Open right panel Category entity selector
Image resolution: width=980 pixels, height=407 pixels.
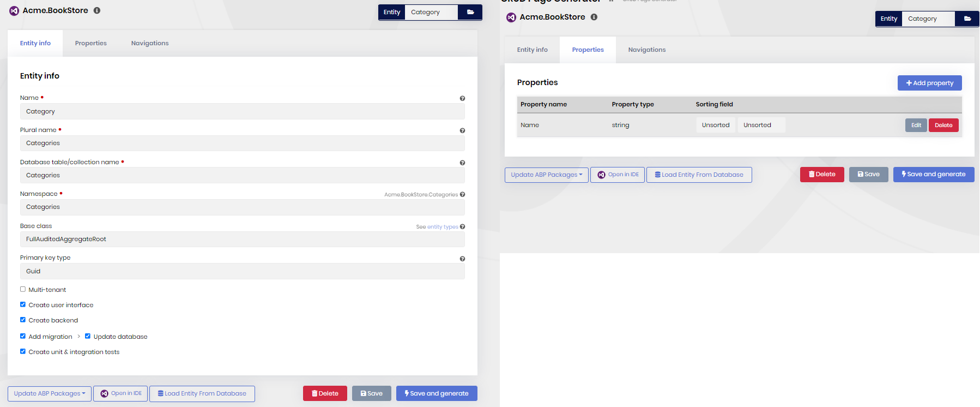click(x=928, y=19)
